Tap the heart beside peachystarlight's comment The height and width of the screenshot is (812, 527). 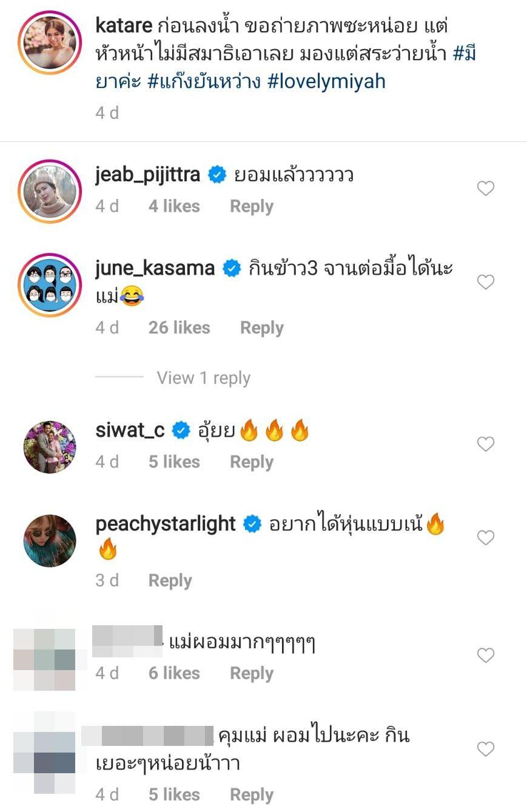coord(486,538)
